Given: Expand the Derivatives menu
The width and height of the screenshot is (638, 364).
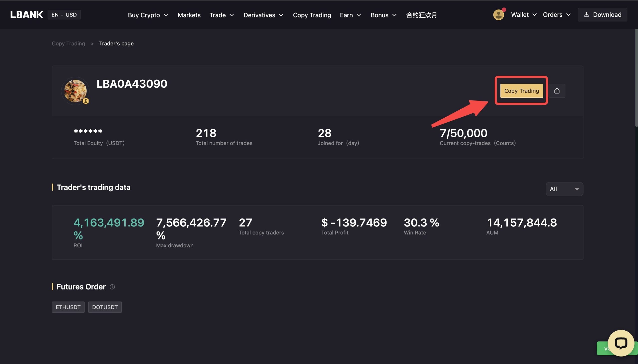Looking at the screenshot, I should pyautogui.click(x=263, y=15).
